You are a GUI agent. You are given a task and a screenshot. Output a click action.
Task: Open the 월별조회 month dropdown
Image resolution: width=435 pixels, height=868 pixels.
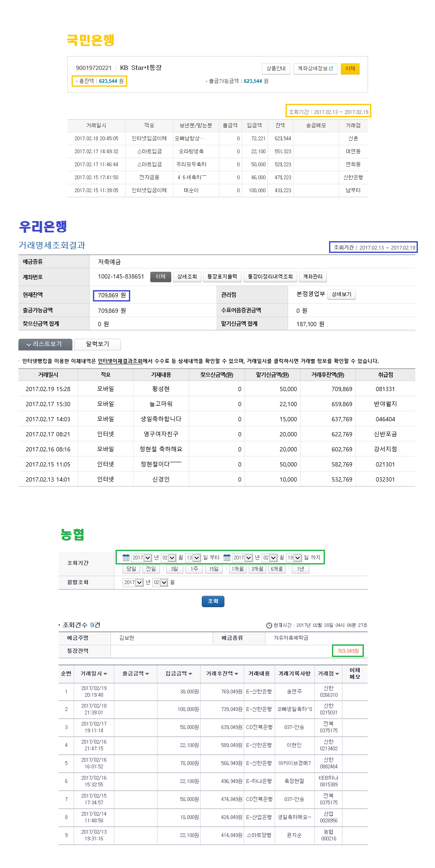160,582
